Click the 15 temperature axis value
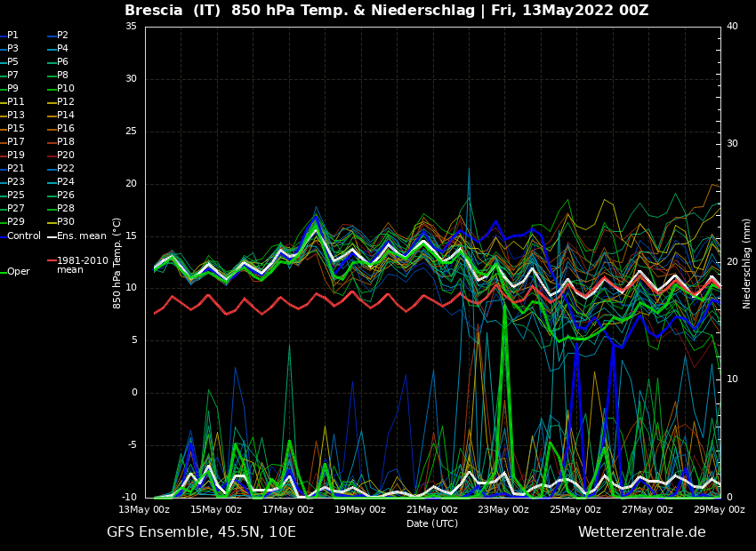 pos(131,236)
